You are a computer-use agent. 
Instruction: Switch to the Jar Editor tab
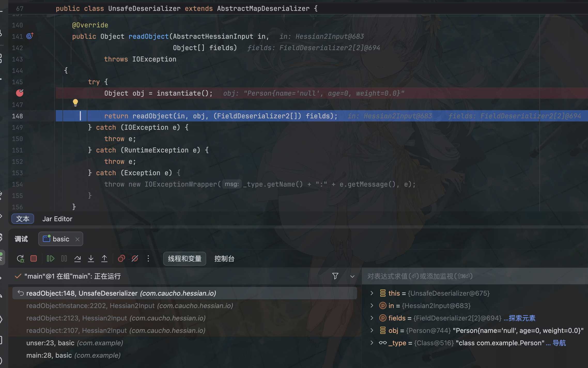[57, 219]
